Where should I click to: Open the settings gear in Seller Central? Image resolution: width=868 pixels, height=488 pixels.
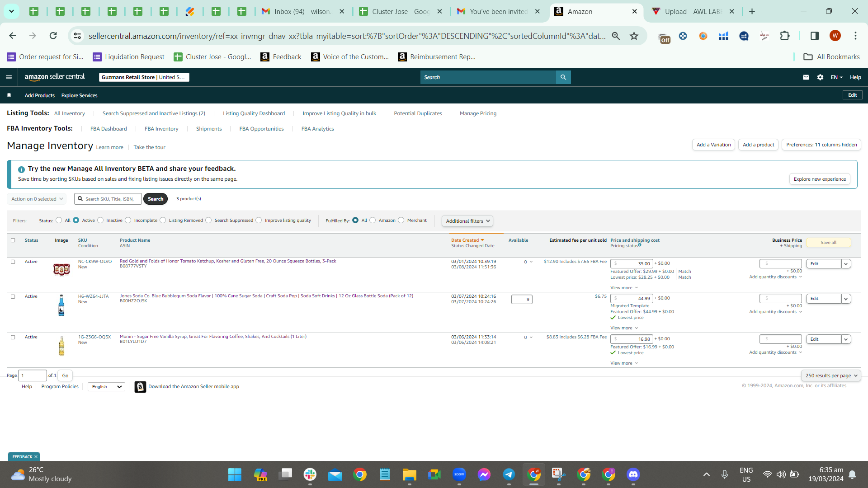coord(821,77)
